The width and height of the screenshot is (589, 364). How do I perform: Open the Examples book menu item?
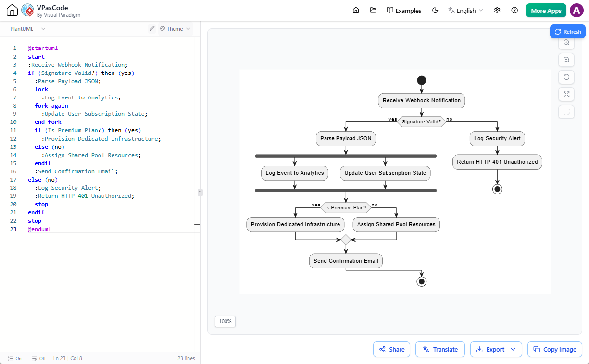(x=404, y=11)
